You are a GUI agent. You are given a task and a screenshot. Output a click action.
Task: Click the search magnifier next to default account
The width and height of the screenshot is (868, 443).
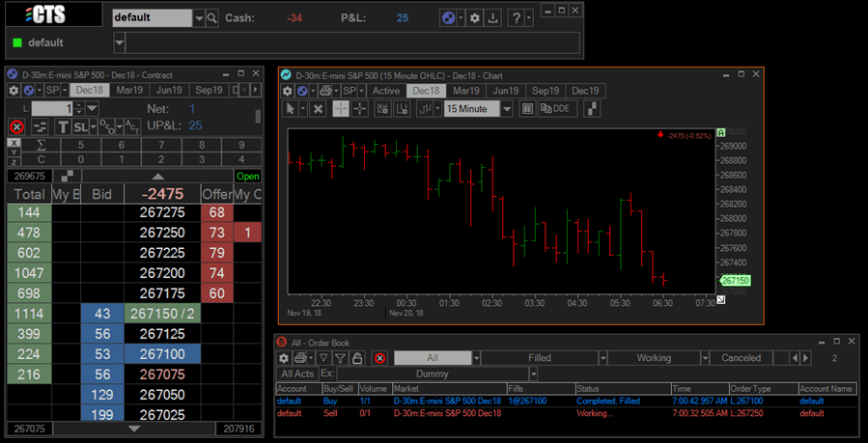coord(212,18)
